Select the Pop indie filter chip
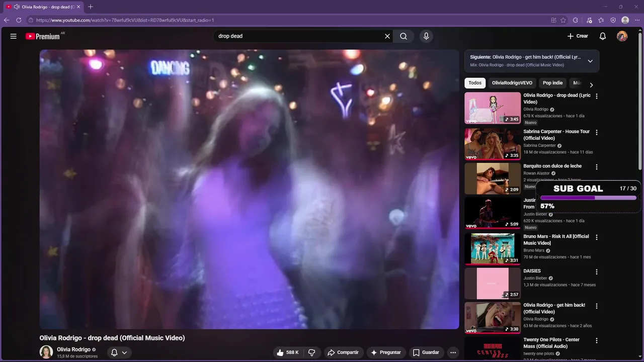This screenshot has width=644, height=362. pos(552,83)
